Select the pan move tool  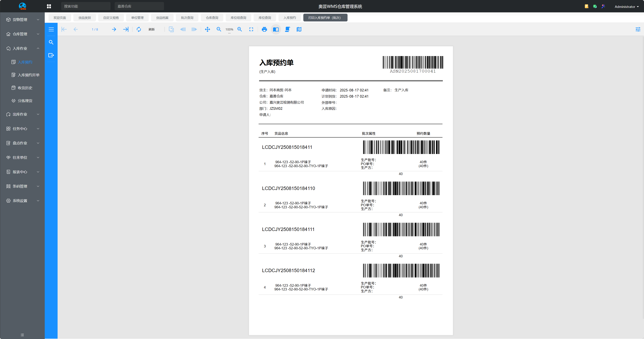[x=207, y=29]
